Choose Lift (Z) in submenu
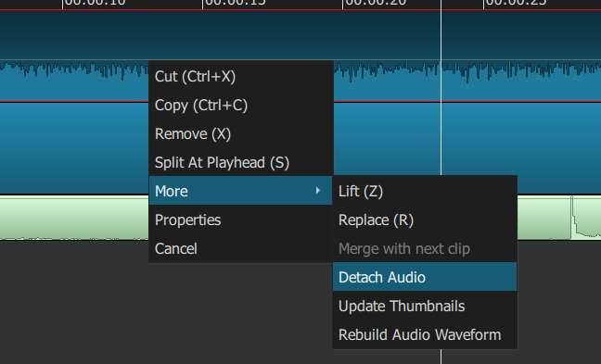The height and width of the screenshot is (364, 601). [425, 191]
